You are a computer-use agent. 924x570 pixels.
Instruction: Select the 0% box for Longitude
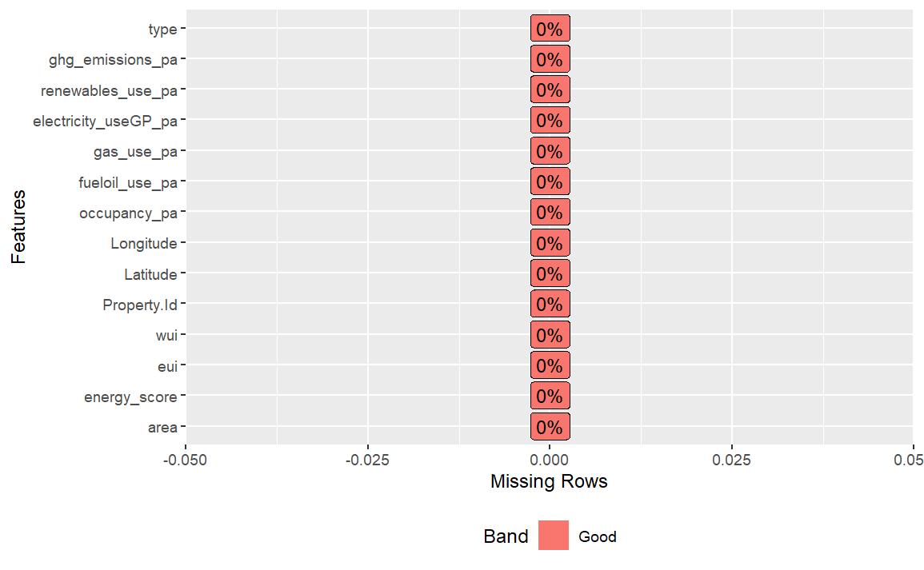pos(550,243)
